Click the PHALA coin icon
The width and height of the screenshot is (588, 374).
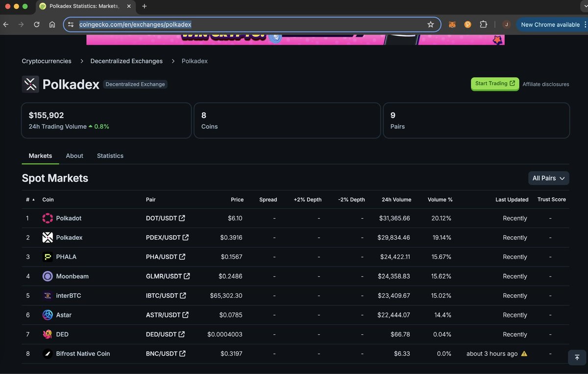[x=48, y=257]
